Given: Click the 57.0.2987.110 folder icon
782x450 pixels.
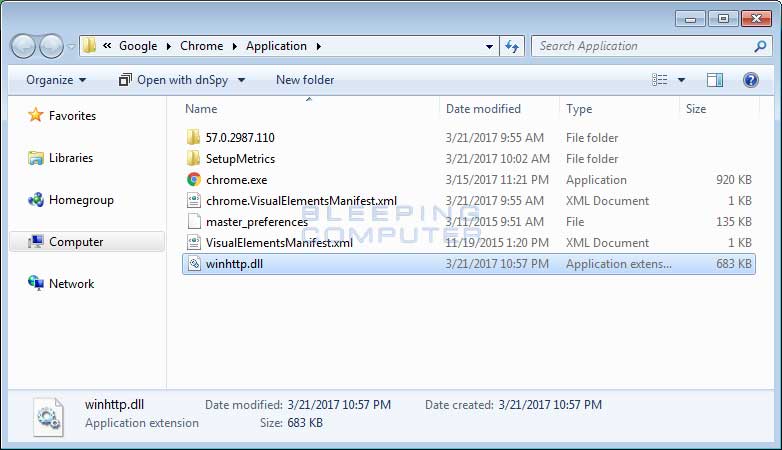Looking at the screenshot, I should 194,137.
